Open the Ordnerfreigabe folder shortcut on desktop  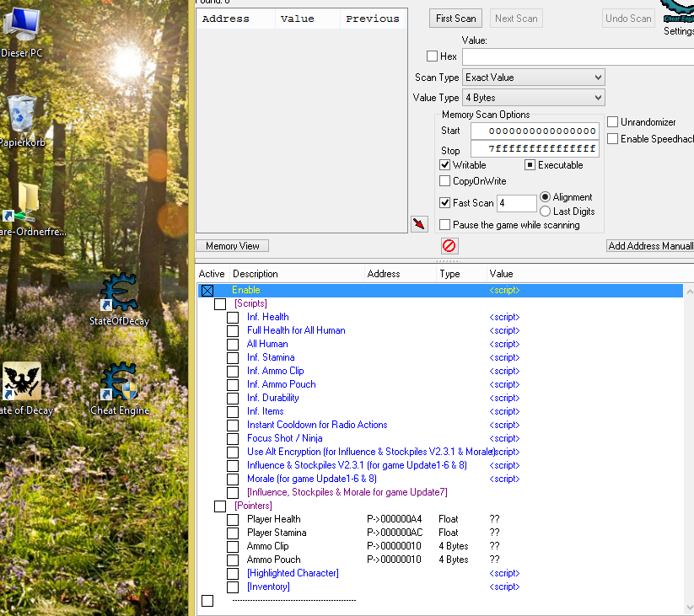click(28, 210)
